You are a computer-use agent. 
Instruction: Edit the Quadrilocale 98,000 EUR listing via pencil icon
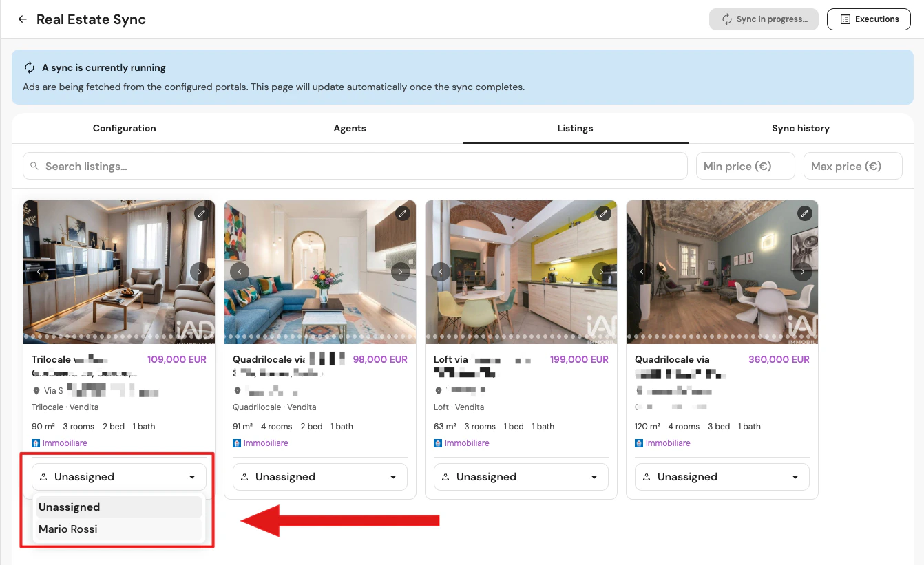click(403, 213)
